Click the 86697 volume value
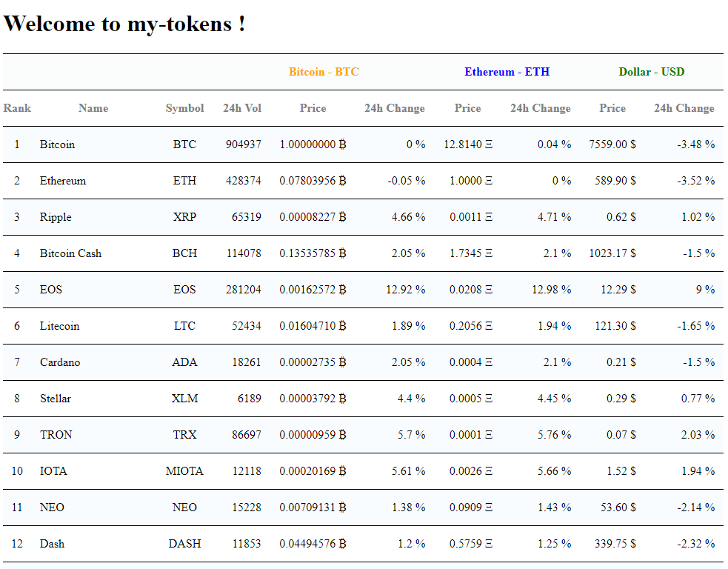This screenshot has height=569, width=728. coord(247,434)
